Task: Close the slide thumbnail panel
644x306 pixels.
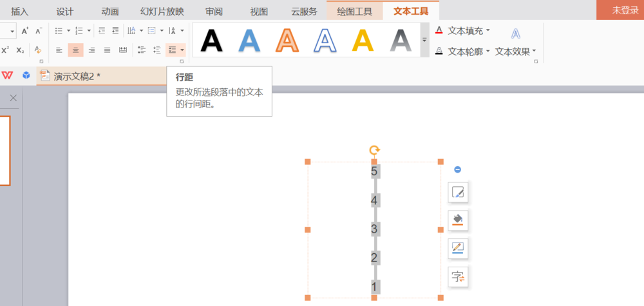Action: [13, 98]
